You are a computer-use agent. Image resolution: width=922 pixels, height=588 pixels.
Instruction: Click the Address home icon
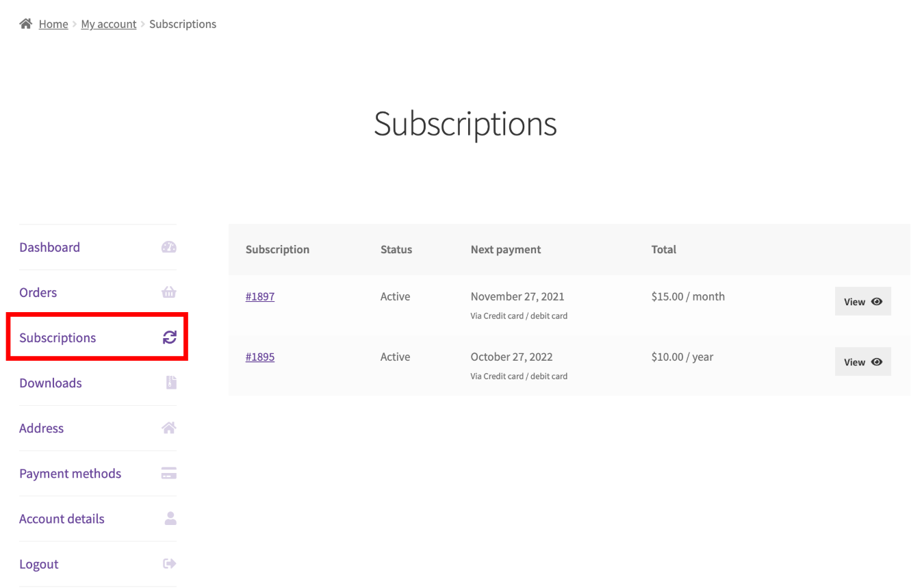pos(168,427)
